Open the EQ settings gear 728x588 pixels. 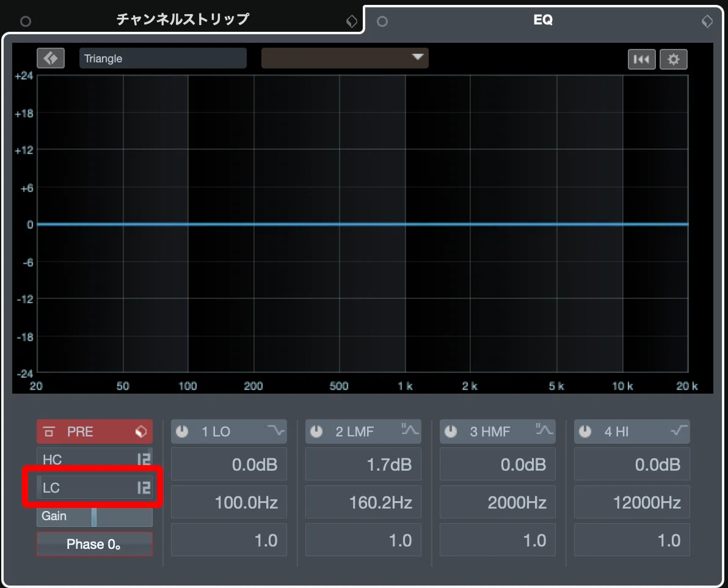(673, 59)
